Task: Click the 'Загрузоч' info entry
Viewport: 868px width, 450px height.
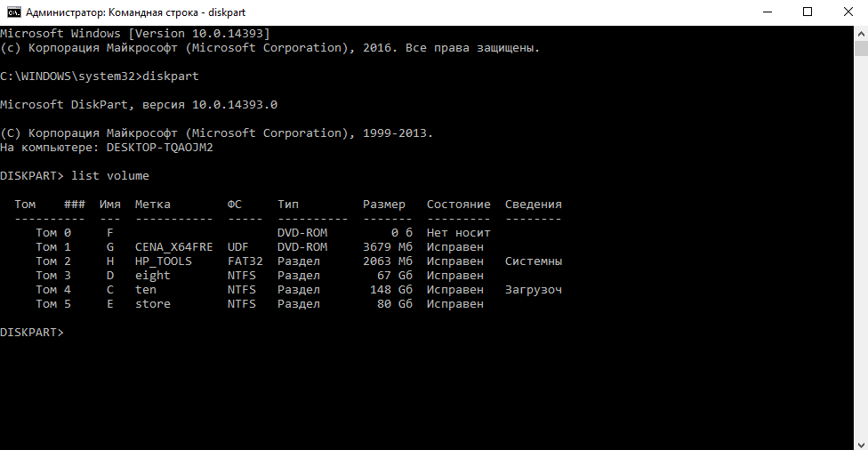Action: pyautogui.click(x=533, y=290)
